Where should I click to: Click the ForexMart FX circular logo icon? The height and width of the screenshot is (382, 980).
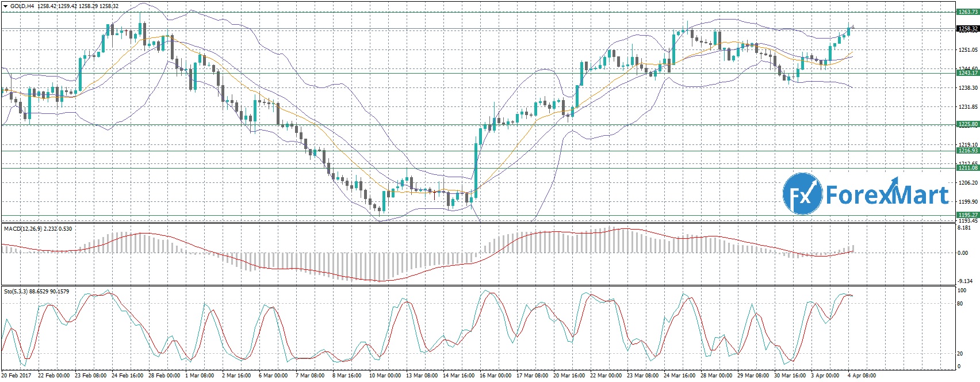802,194
